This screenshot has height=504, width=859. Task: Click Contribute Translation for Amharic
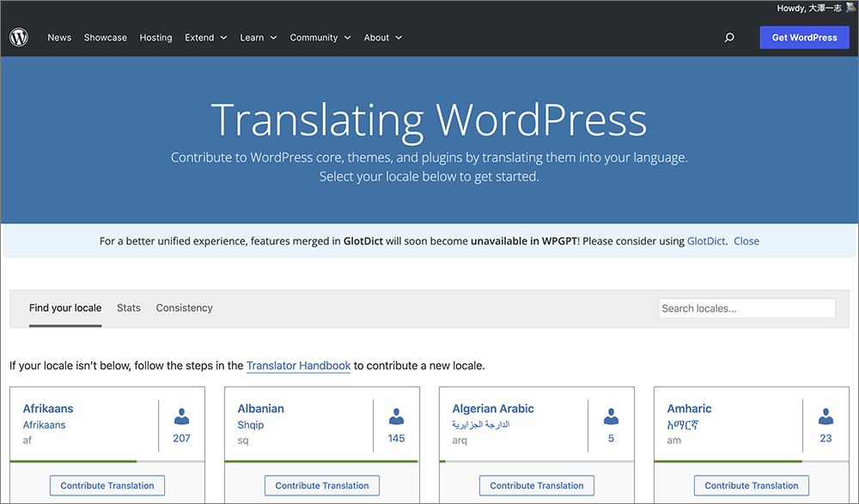[x=752, y=485]
